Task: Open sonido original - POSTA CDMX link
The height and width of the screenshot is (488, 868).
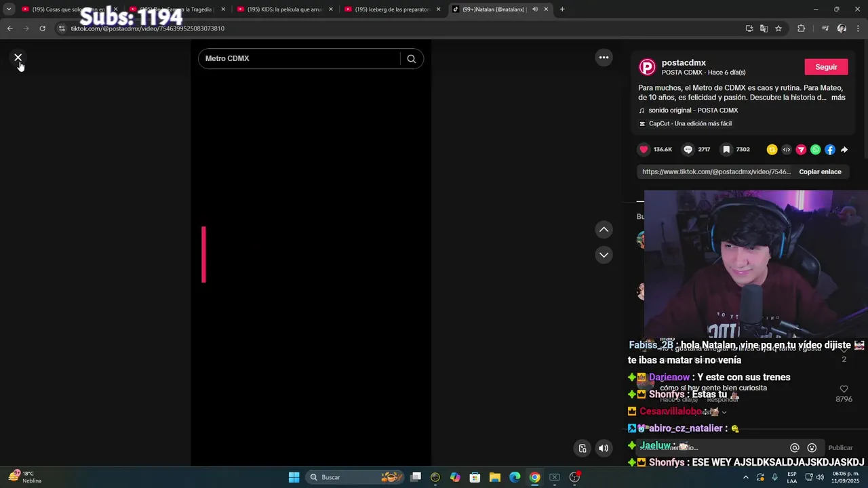Action: click(693, 110)
